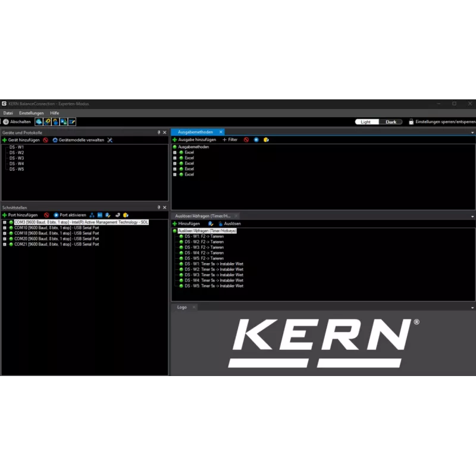Expand the first Excel output method
This screenshot has height=476, width=476.
(x=175, y=152)
